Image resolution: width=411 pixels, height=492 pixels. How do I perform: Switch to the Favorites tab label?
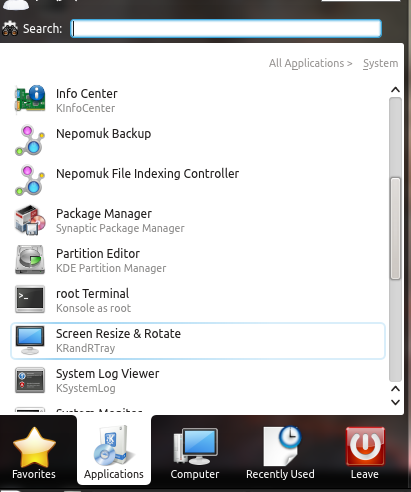coord(34,474)
